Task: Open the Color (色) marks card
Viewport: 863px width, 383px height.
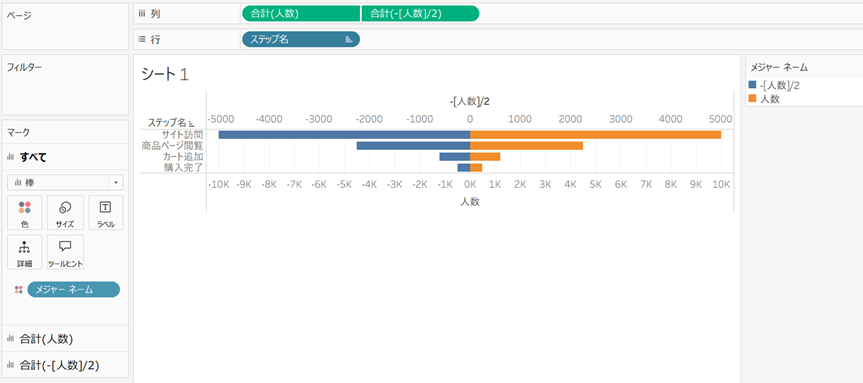Action: pos(25,212)
